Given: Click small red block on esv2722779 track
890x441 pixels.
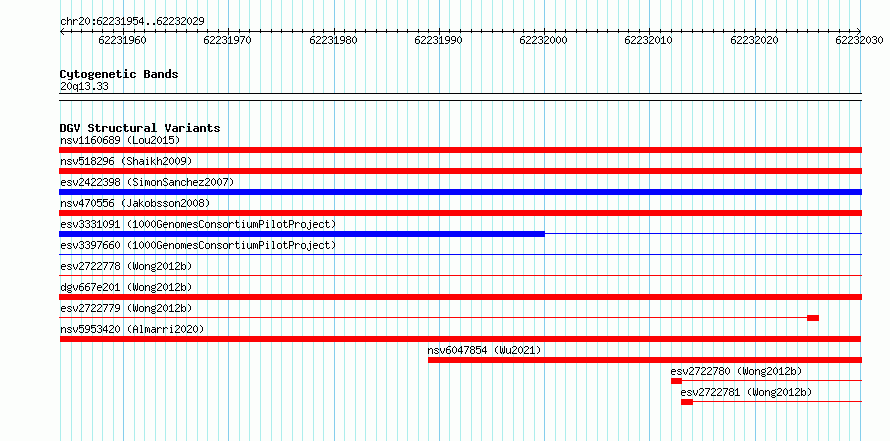Looking at the screenshot, I should point(813,318).
